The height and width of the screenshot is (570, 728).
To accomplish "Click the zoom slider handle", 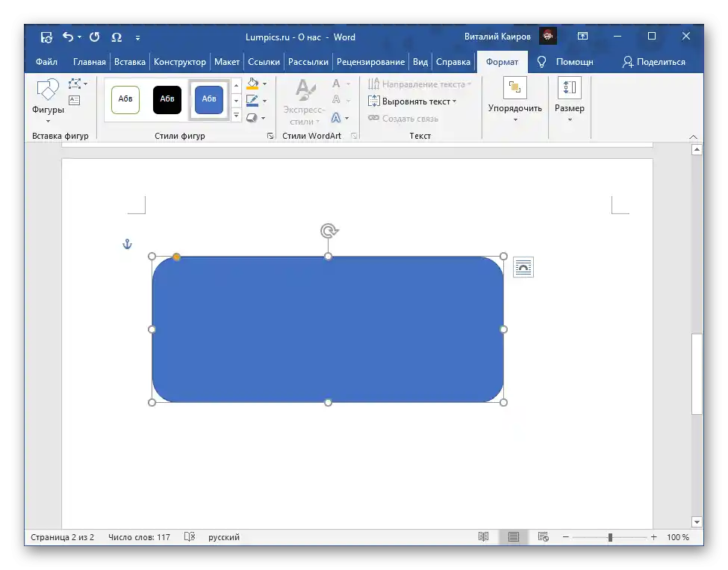I will click(610, 537).
